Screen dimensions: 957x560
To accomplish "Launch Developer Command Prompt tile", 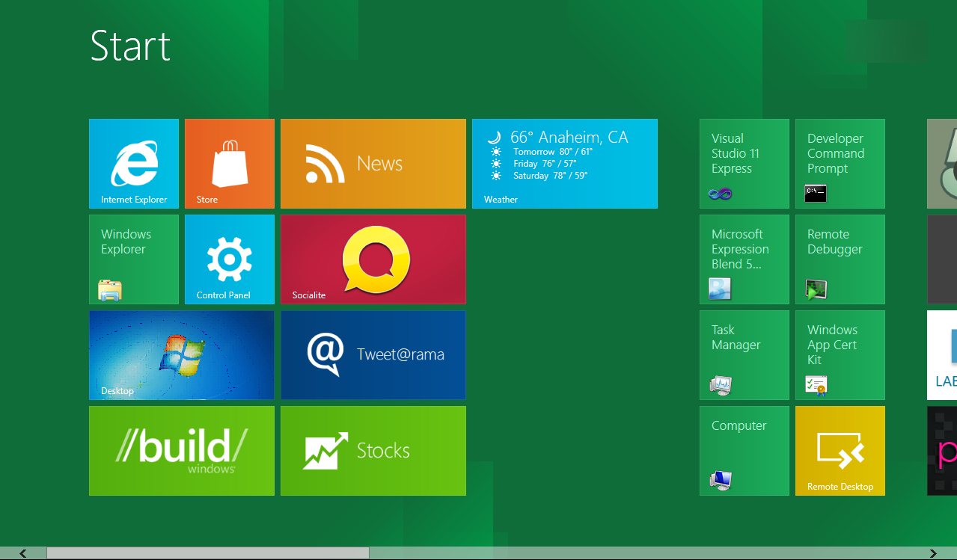I will (840, 164).
